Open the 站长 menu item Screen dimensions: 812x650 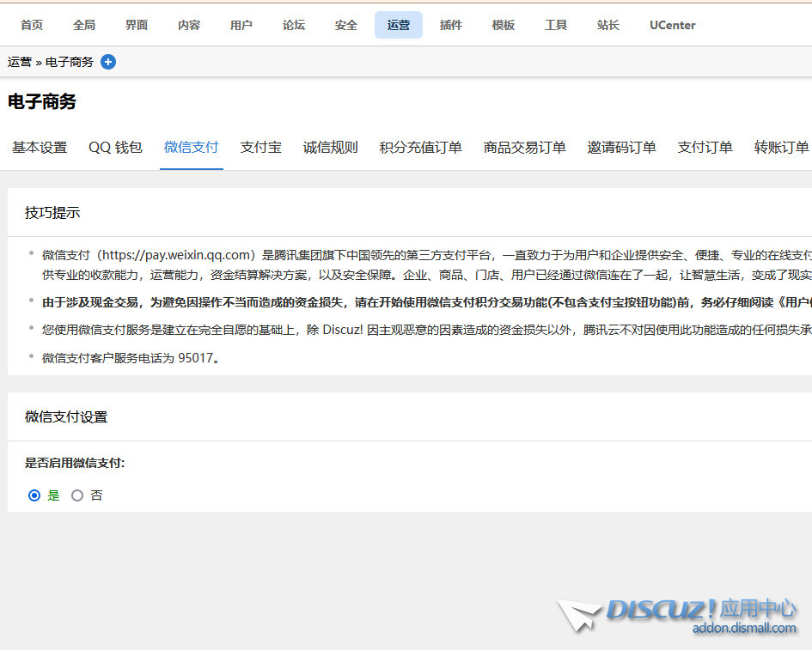click(607, 25)
